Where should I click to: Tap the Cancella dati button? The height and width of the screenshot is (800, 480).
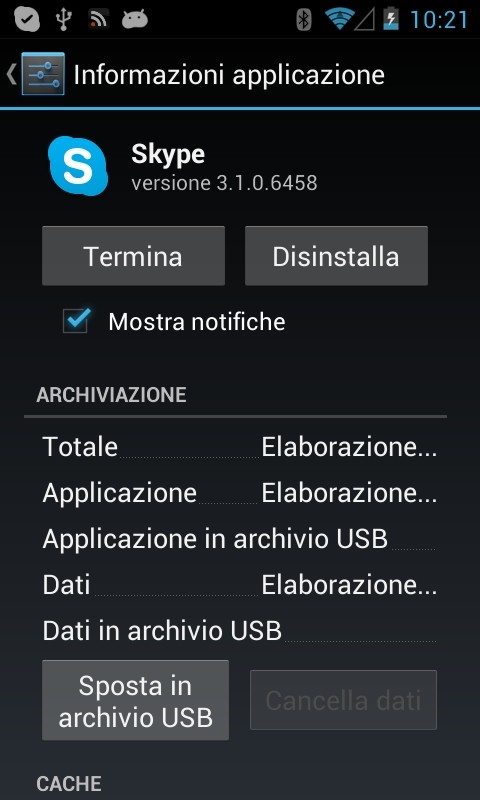(343, 700)
